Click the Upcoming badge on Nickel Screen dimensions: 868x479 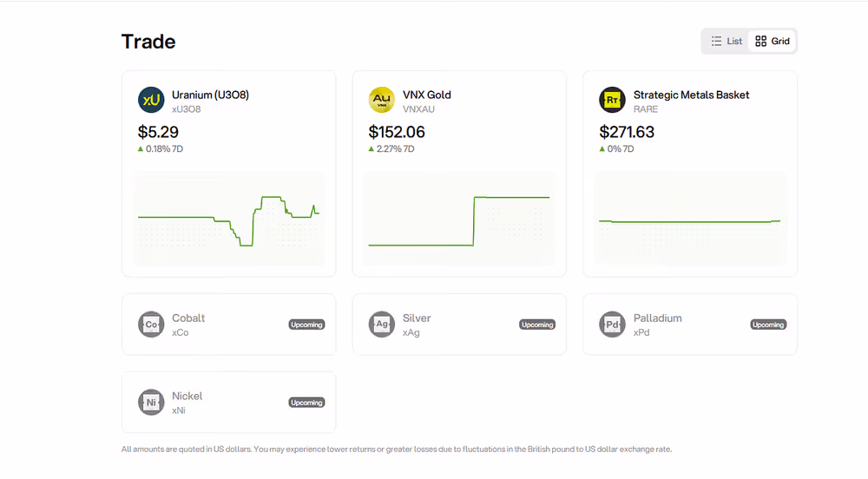pyautogui.click(x=306, y=403)
